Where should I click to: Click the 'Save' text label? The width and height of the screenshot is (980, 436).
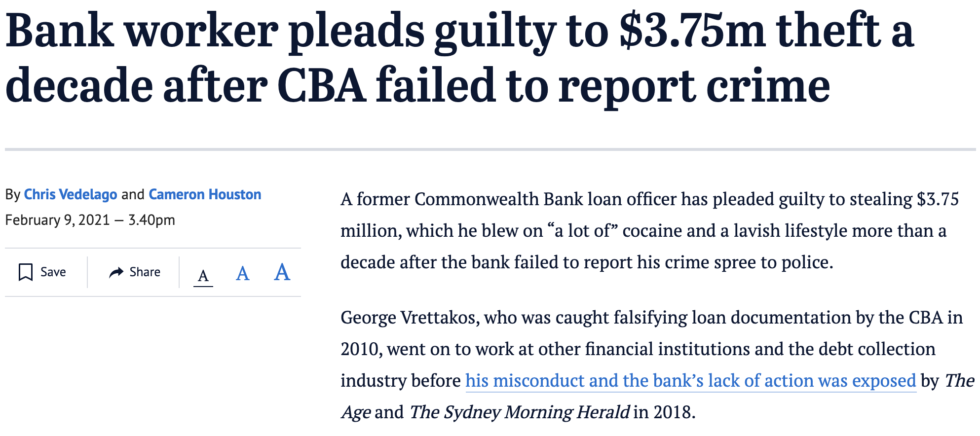tap(53, 272)
